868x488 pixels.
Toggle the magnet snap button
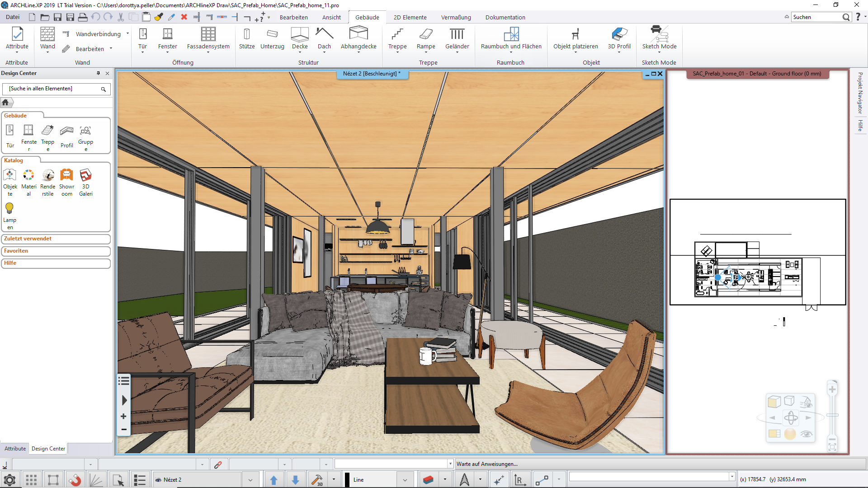tap(75, 480)
